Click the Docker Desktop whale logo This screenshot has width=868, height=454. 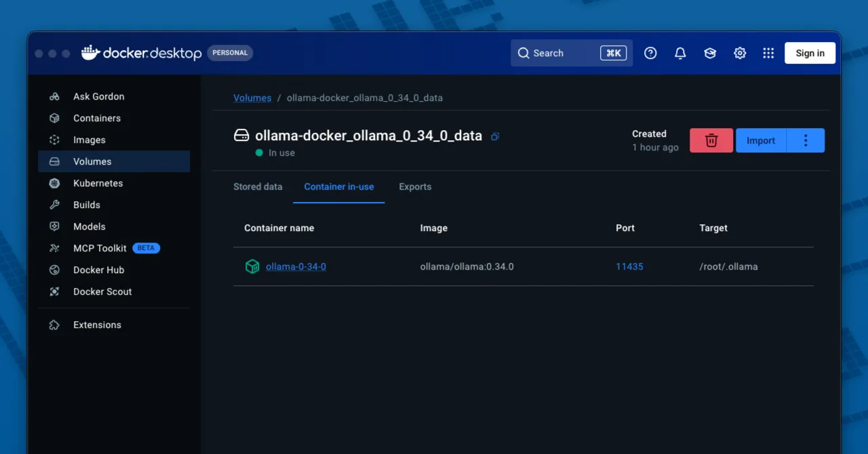click(x=91, y=52)
